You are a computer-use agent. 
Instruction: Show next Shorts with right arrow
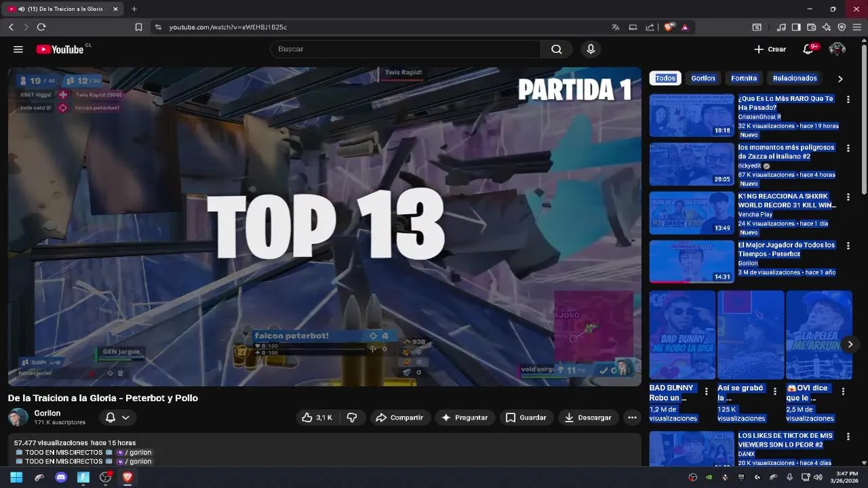click(850, 344)
